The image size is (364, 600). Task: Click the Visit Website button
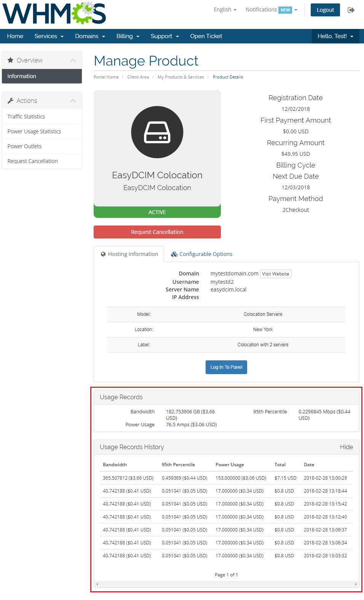pyautogui.click(x=276, y=274)
